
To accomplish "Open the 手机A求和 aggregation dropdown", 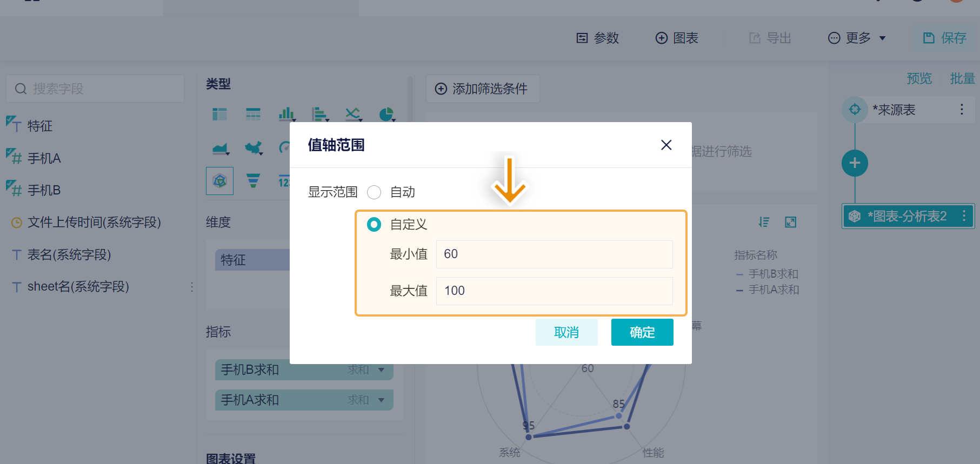I will pos(381,400).
